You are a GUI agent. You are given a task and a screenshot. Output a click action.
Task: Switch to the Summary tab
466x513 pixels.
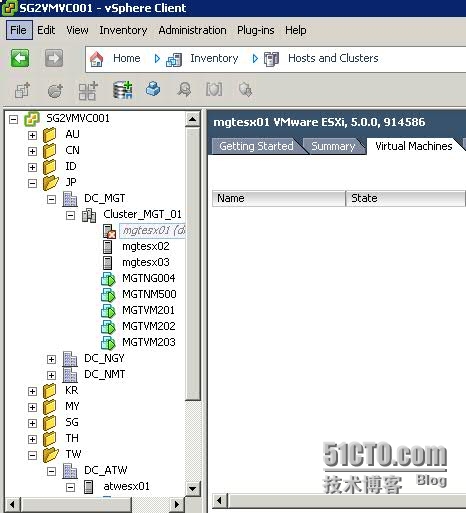pos(333,146)
